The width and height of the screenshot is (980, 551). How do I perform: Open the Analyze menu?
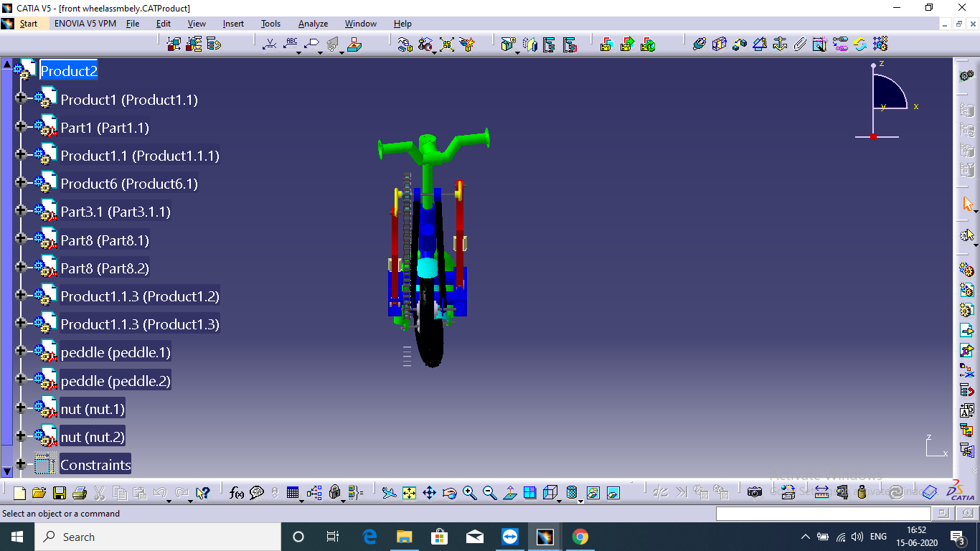pyautogui.click(x=313, y=24)
